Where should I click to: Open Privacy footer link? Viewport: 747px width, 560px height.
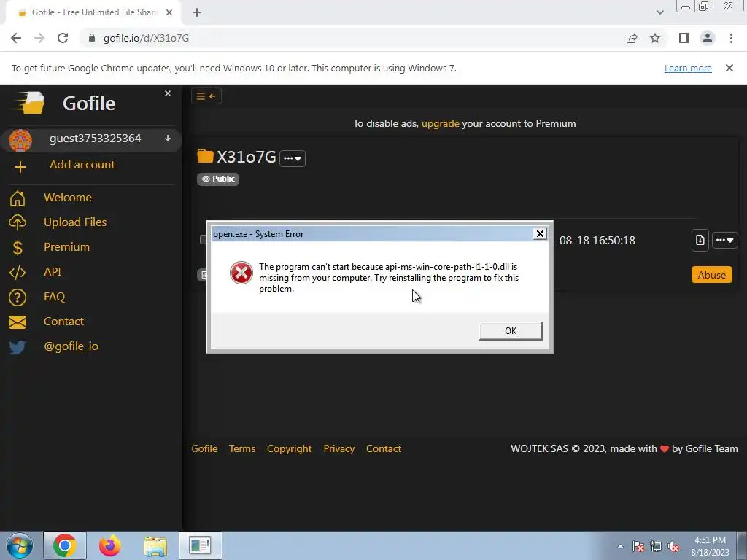pyautogui.click(x=339, y=448)
